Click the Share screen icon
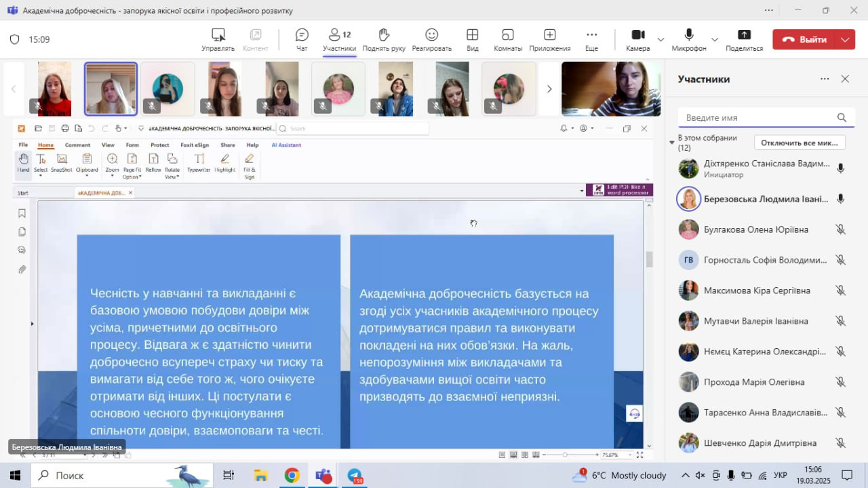This screenshot has width=868, height=488. tap(744, 39)
